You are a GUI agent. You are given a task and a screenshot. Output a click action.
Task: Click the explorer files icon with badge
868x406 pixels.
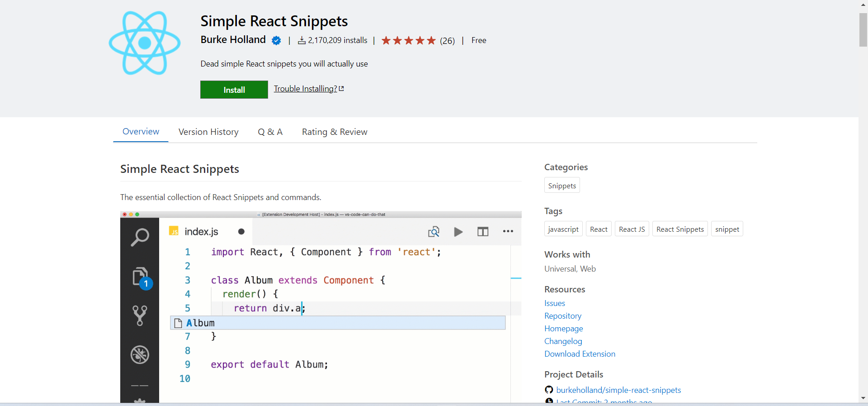click(142, 278)
